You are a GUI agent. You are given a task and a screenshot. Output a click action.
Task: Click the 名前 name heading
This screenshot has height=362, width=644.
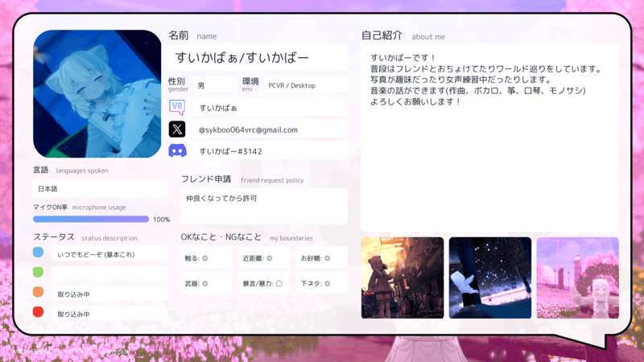click(192, 35)
